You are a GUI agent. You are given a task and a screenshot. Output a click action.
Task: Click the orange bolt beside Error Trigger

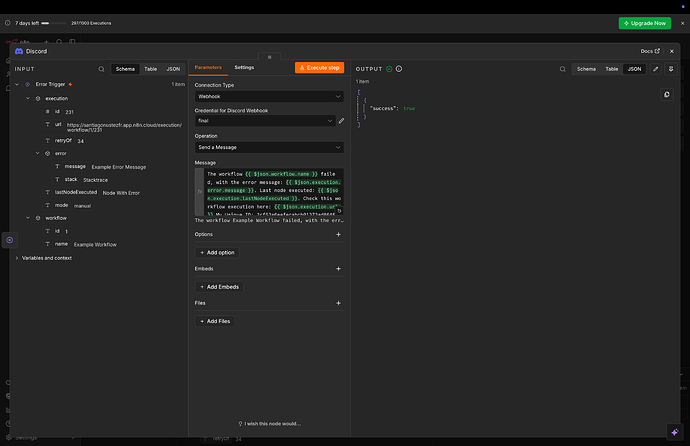70,84
